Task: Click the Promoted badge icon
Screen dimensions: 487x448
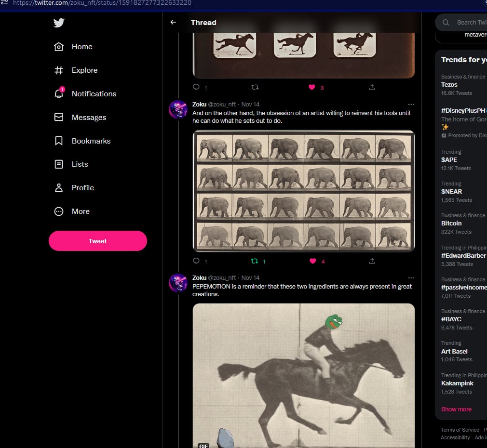Action: tap(444, 135)
